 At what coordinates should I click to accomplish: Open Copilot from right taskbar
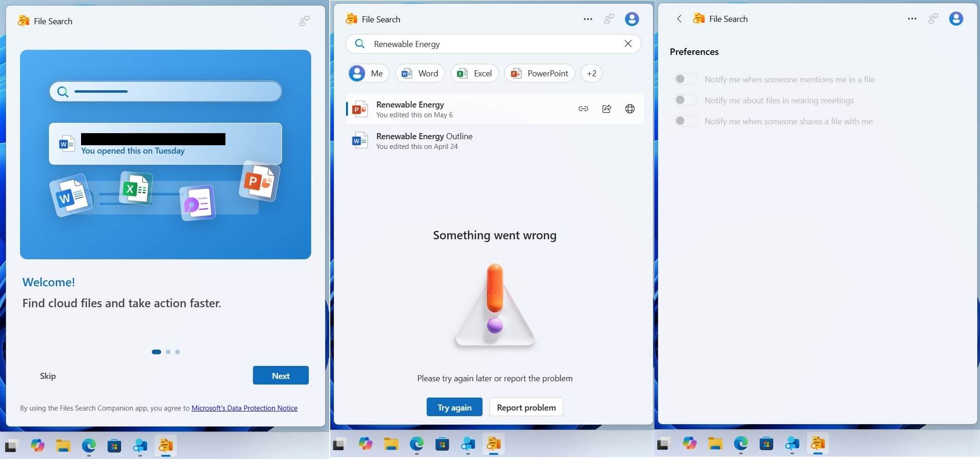coord(689,444)
